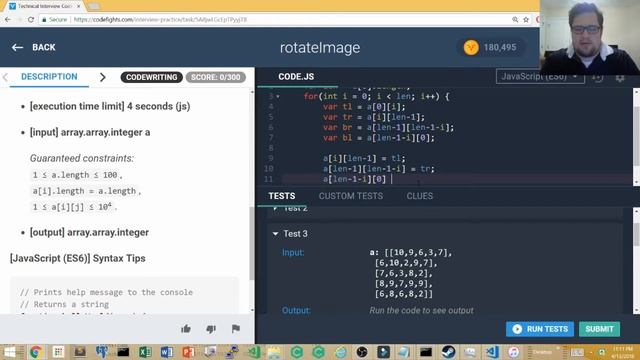This screenshot has height=360, width=640.
Task: Click the browser back arrow
Action: click(8, 19)
